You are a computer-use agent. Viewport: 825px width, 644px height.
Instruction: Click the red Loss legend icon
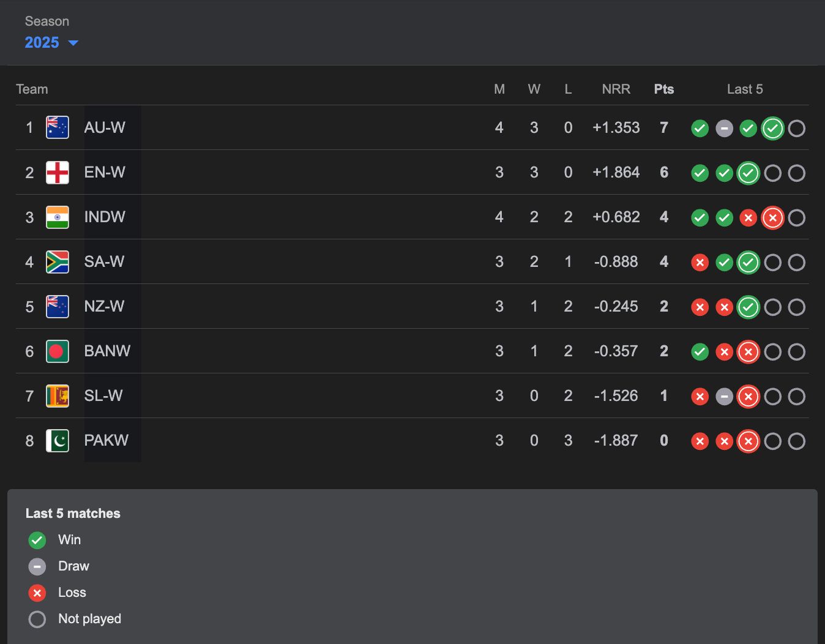pyautogui.click(x=37, y=593)
